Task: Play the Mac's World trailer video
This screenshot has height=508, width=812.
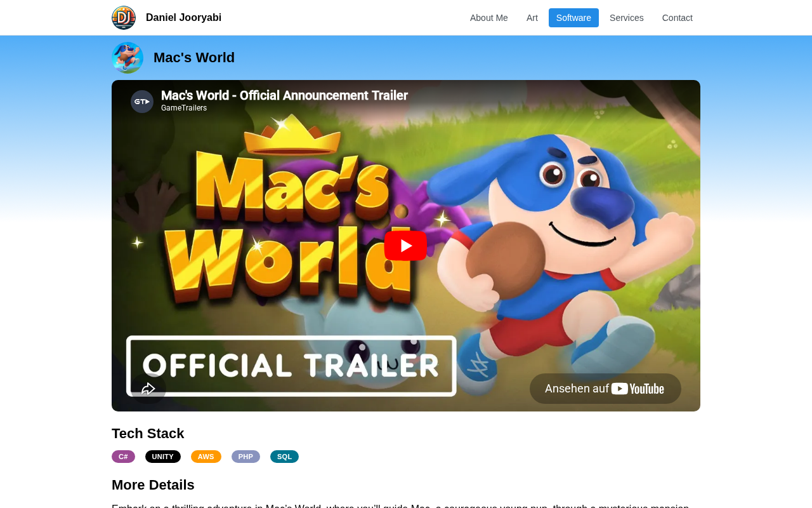Action: [406, 246]
